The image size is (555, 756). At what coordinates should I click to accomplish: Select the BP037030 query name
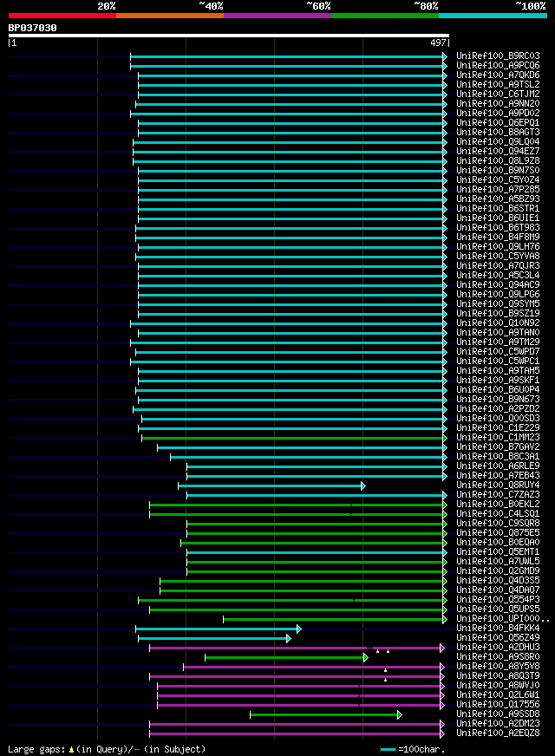pos(32,28)
